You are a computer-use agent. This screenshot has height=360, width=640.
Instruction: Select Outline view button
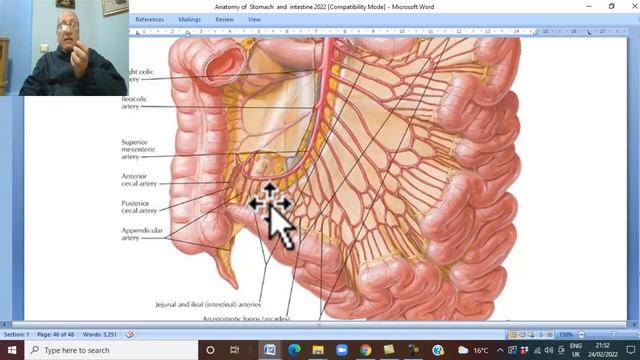tap(540, 335)
